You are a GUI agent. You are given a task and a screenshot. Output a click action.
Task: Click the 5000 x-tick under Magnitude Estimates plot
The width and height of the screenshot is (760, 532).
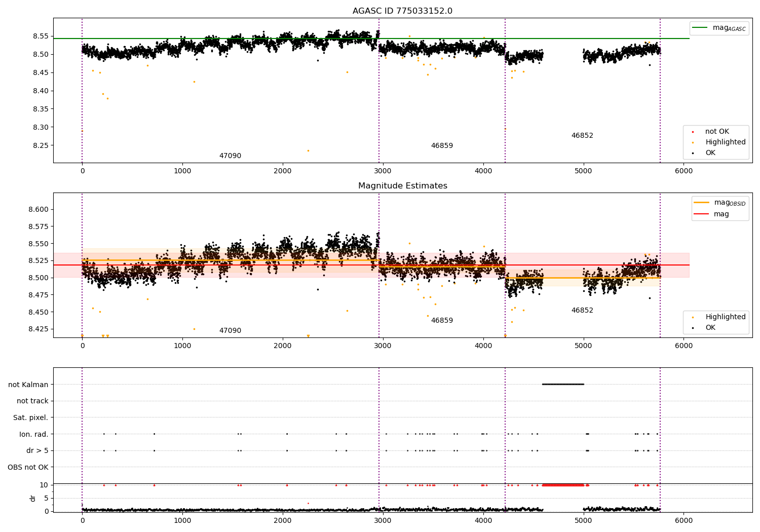pyautogui.click(x=583, y=346)
